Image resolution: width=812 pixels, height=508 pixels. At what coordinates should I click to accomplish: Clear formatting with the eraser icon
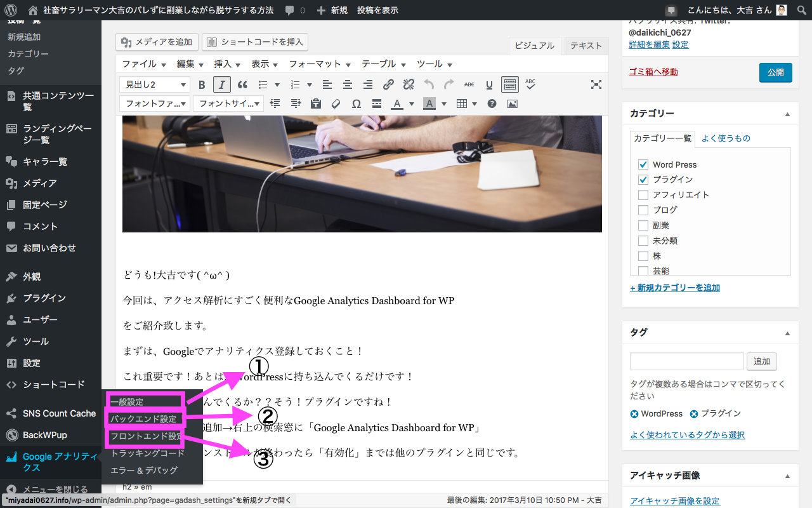336,104
